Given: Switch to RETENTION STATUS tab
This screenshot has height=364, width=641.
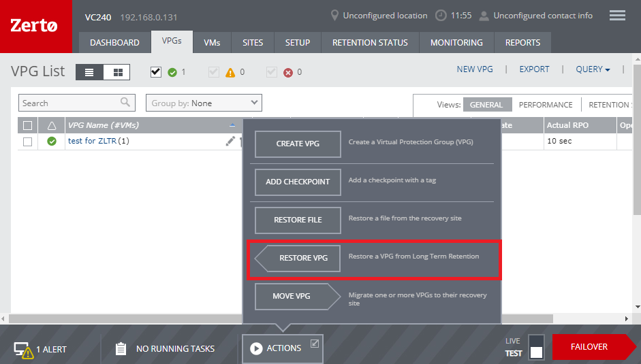Looking at the screenshot, I should click(x=370, y=42).
